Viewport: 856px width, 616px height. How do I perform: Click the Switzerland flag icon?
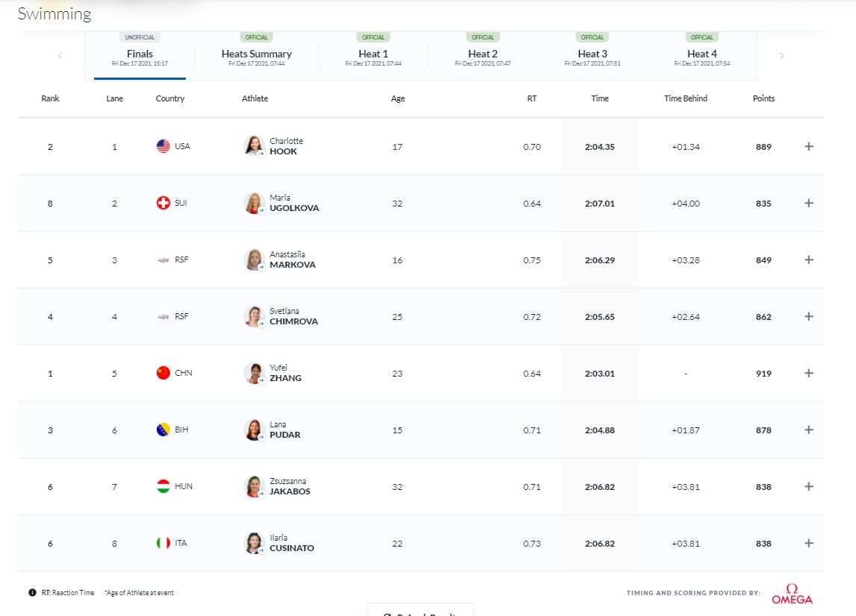coord(163,203)
